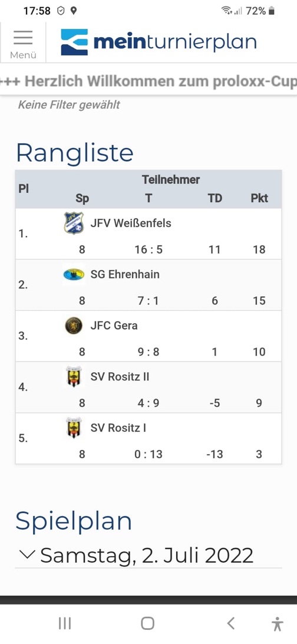This screenshot has height=644, width=297.
Task: Tap the JFV Weißenfels club crest
Action: point(74,223)
